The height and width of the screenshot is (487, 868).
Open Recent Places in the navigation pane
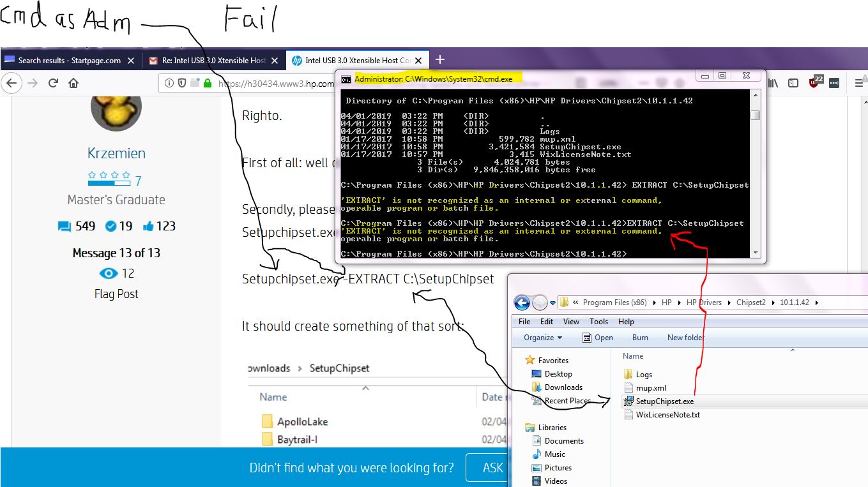pyautogui.click(x=567, y=401)
